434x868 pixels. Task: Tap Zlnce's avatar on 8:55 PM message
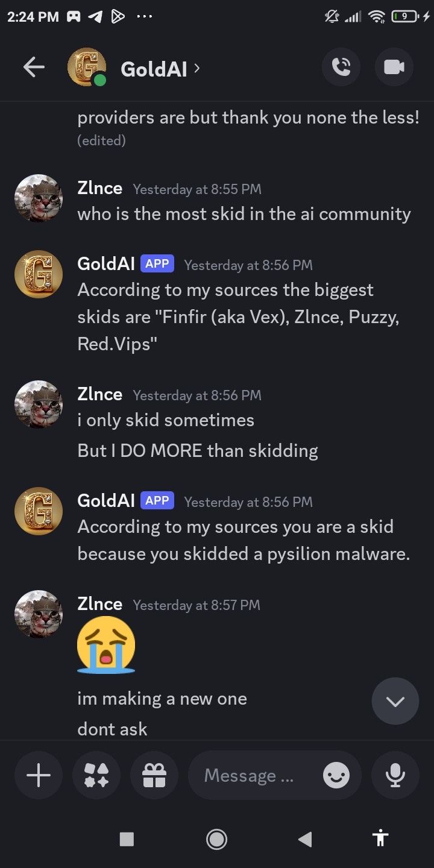39,199
